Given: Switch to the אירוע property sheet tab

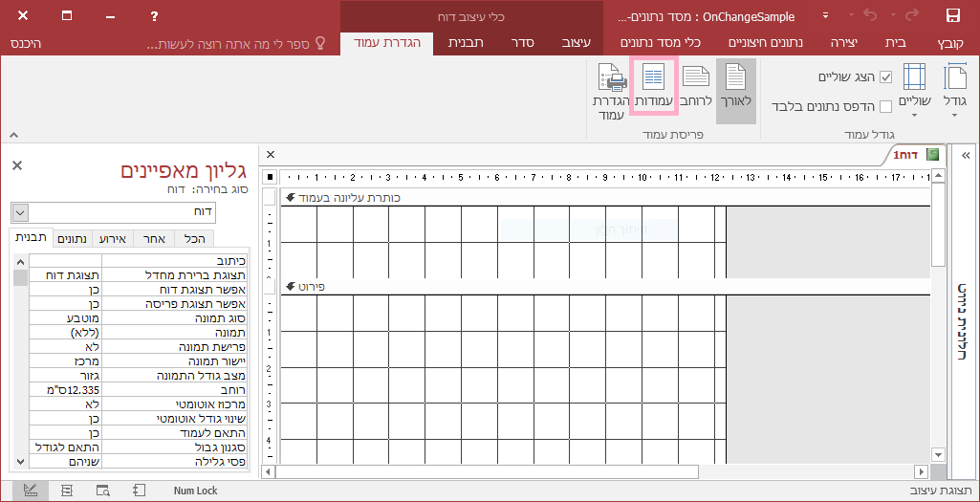Looking at the screenshot, I should 113,238.
